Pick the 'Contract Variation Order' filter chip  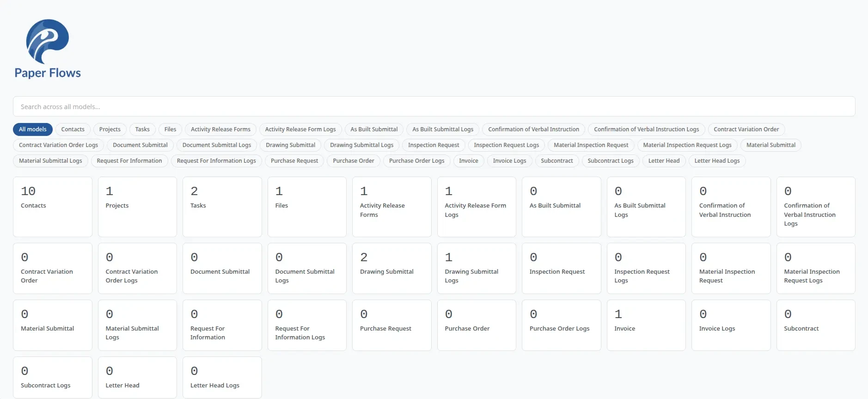pyautogui.click(x=746, y=129)
